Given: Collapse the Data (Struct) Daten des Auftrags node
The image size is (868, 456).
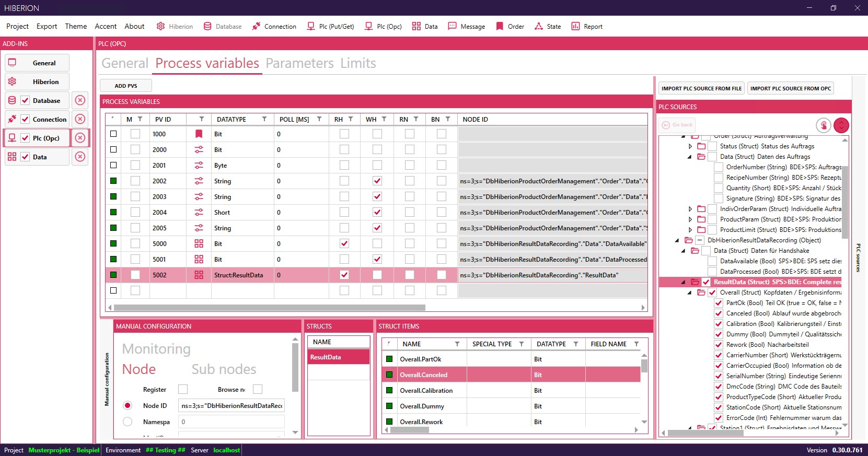Looking at the screenshot, I should pyautogui.click(x=690, y=157).
